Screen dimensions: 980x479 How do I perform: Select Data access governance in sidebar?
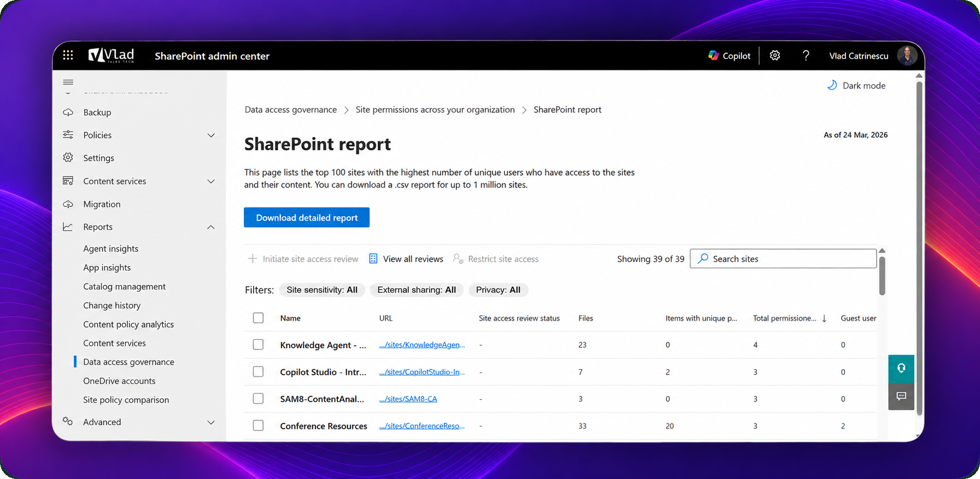coord(129,362)
